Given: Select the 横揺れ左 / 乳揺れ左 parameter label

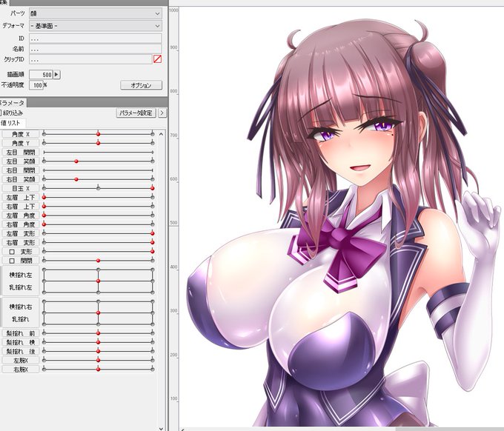Looking at the screenshot, I should 21,281.
